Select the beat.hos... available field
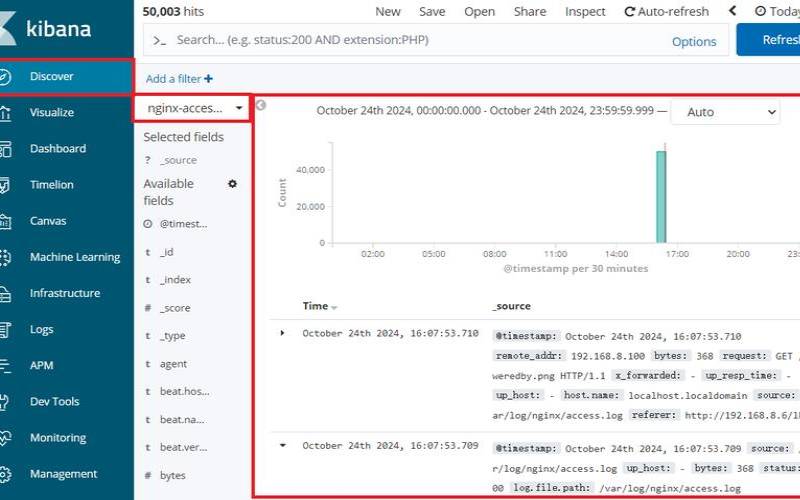Image resolution: width=800 pixels, height=500 pixels. [x=185, y=392]
